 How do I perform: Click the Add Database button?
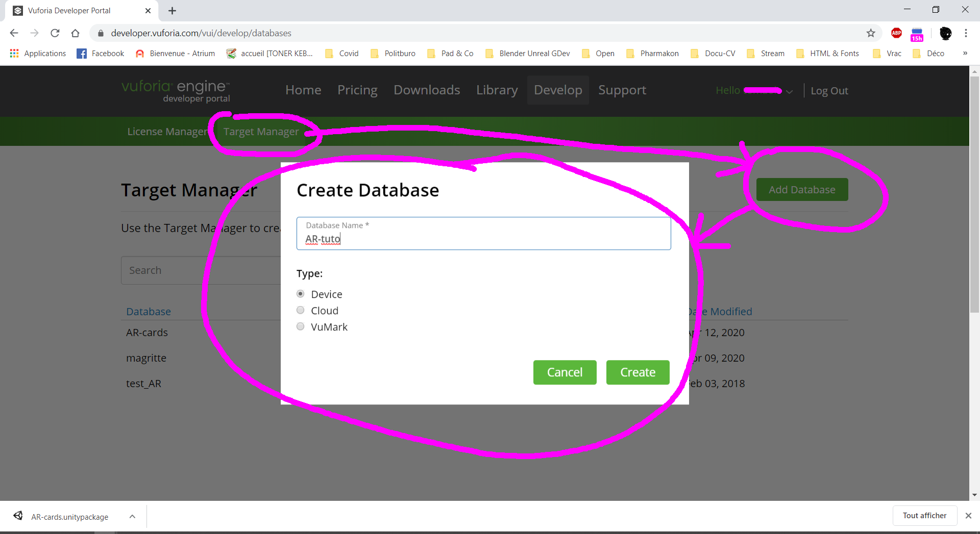pos(802,190)
